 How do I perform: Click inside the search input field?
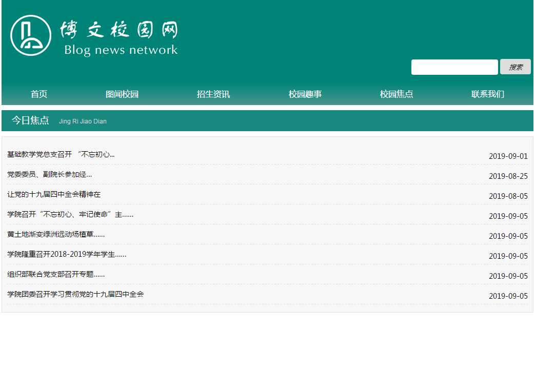[454, 67]
